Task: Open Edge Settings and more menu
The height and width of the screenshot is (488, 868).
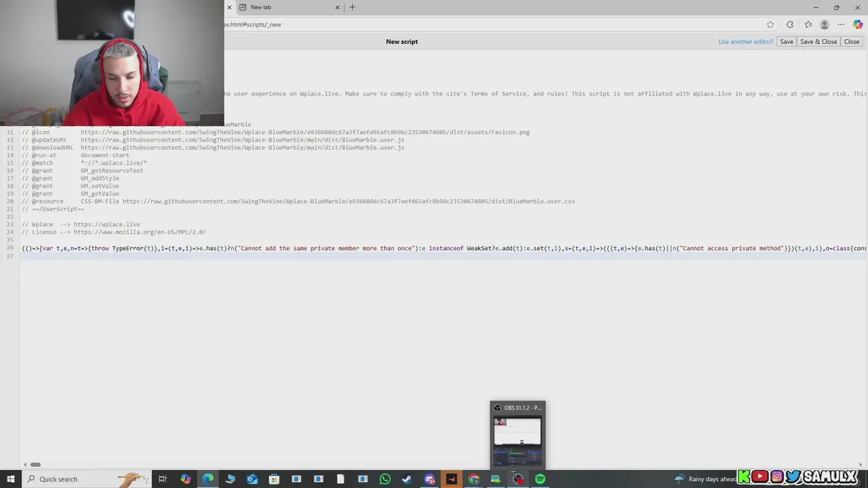Action: point(841,24)
